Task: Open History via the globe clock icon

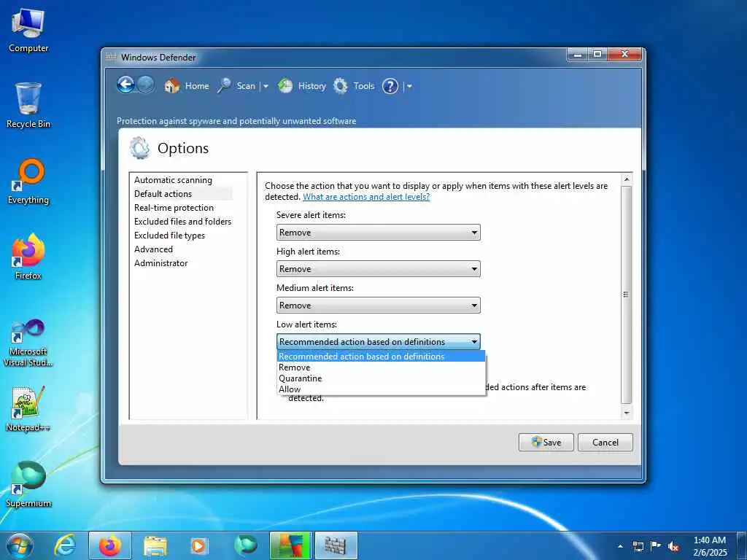Action: pos(285,86)
